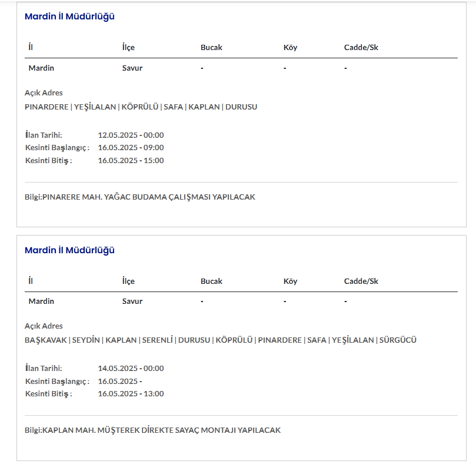Select the address line starting with BAŞKAVAK
Screen dimensions: 476x467
click(x=220, y=340)
